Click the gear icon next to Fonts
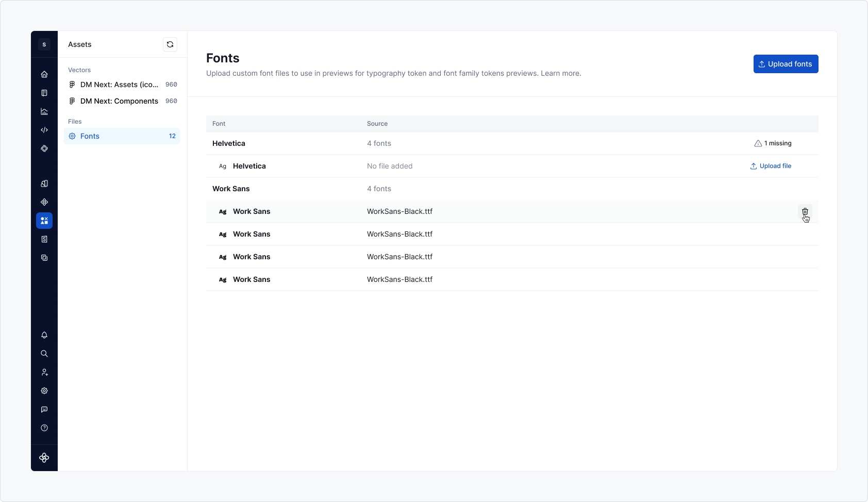 coord(72,136)
